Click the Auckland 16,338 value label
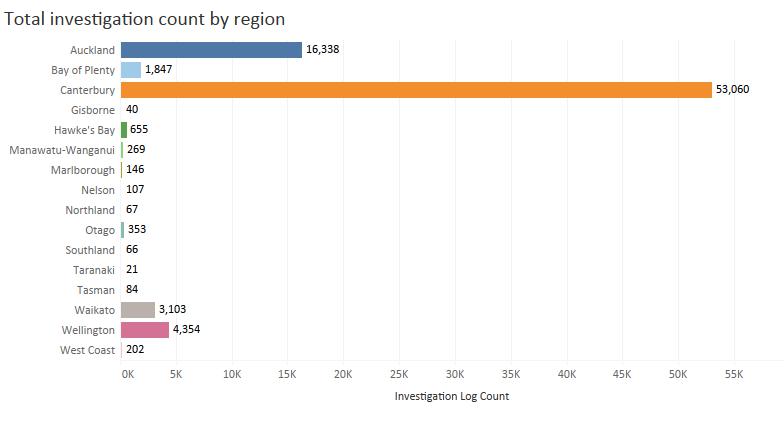 [323, 50]
